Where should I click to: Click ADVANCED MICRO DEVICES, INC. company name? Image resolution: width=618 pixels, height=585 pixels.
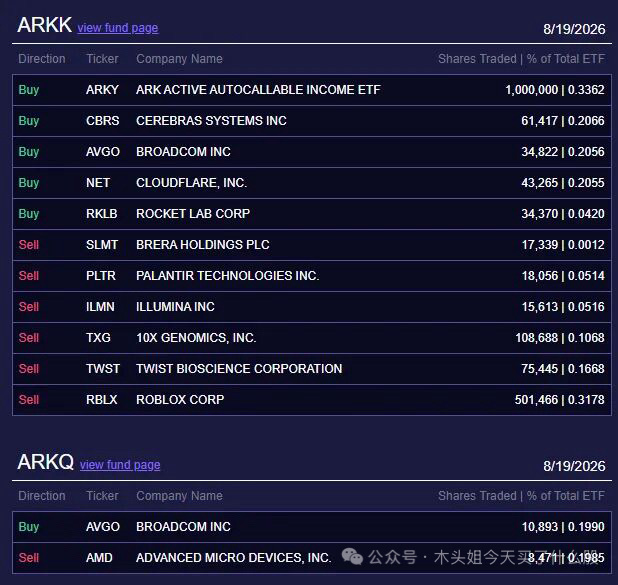pos(234,558)
